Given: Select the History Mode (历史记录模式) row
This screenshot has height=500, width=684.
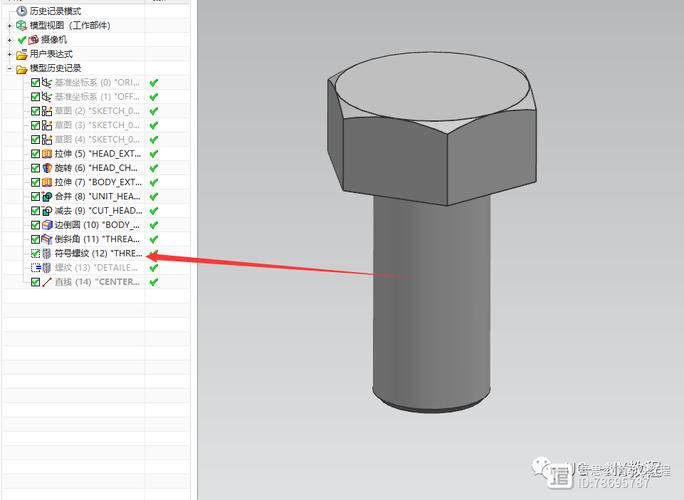Looking at the screenshot, I should coord(55,11).
